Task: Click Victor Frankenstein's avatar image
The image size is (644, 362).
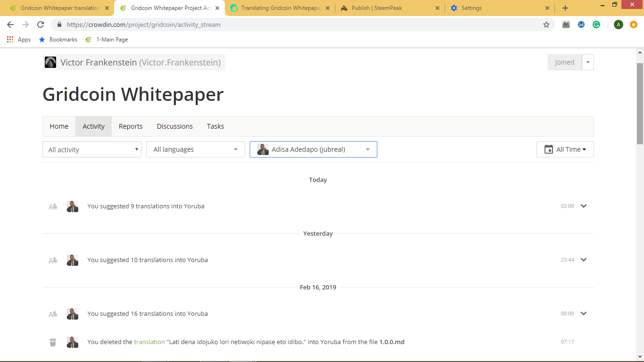Action: coord(50,62)
